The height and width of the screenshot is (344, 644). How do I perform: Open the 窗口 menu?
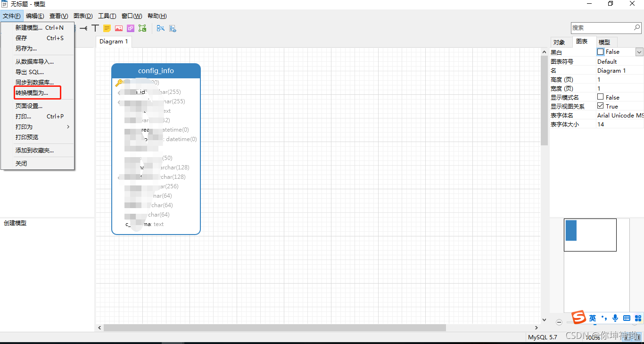[x=132, y=16]
